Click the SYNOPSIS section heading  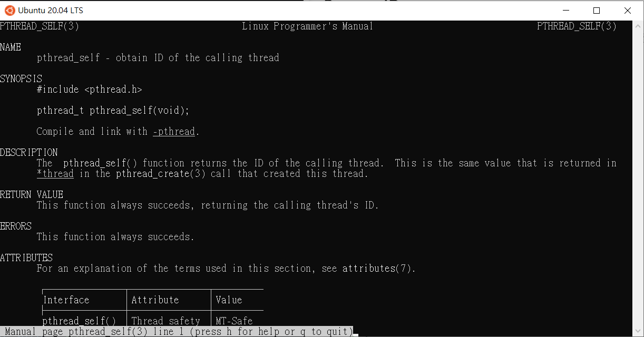point(21,79)
